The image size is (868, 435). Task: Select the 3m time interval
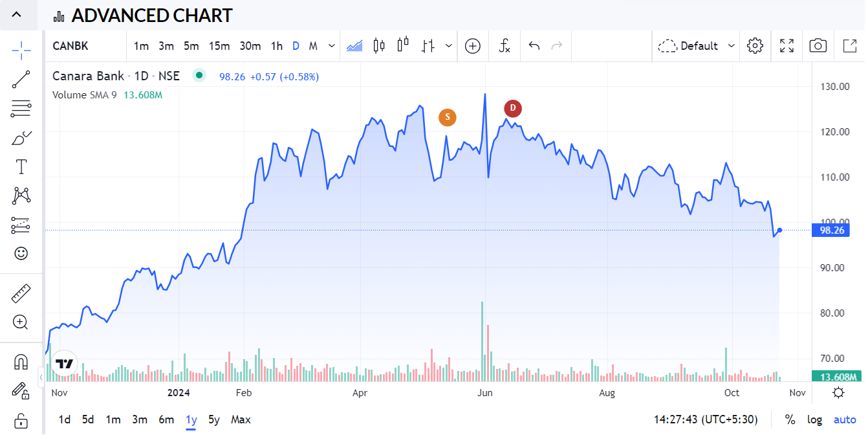point(166,46)
